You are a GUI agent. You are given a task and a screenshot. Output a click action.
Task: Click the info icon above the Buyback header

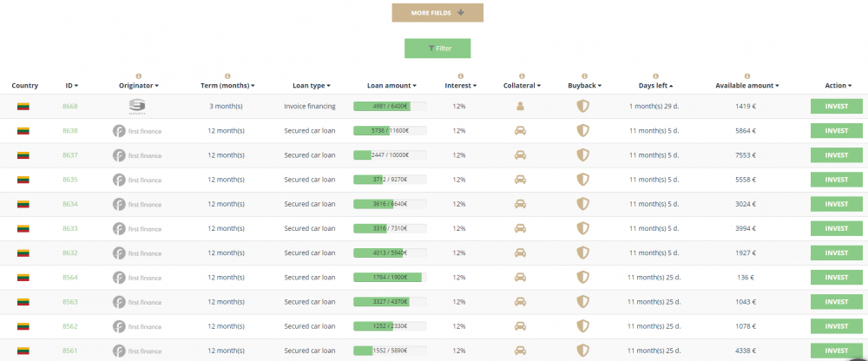(583, 76)
